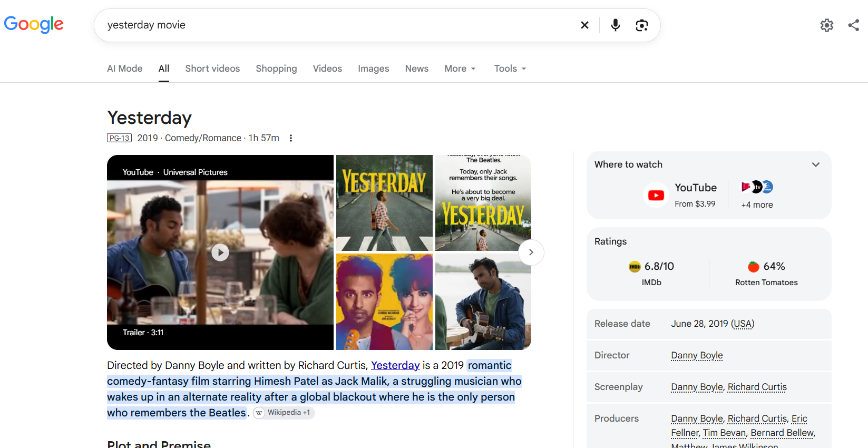The height and width of the screenshot is (448, 868).
Task: Follow the Yesterday link in the description
Action: [x=395, y=365]
